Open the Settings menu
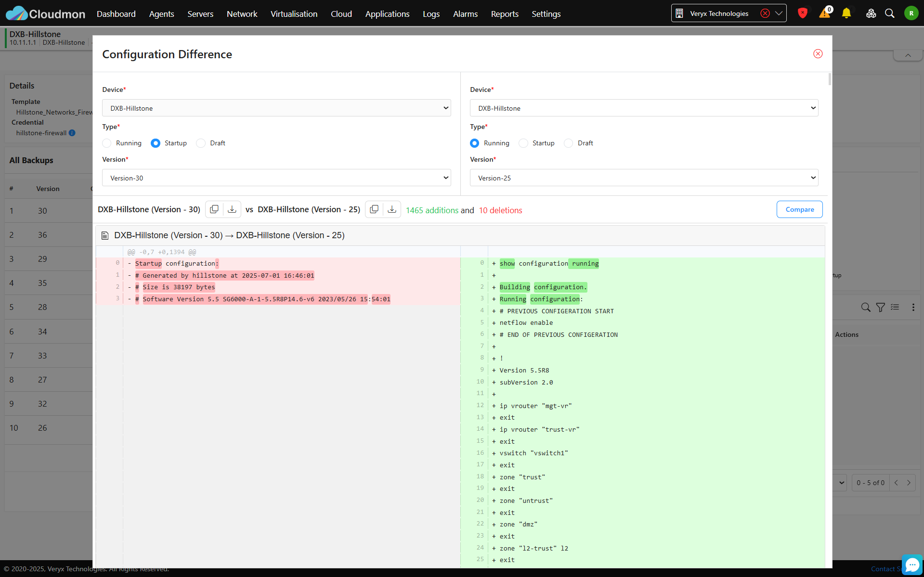This screenshot has width=924, height=577. (x=546, y=14)
